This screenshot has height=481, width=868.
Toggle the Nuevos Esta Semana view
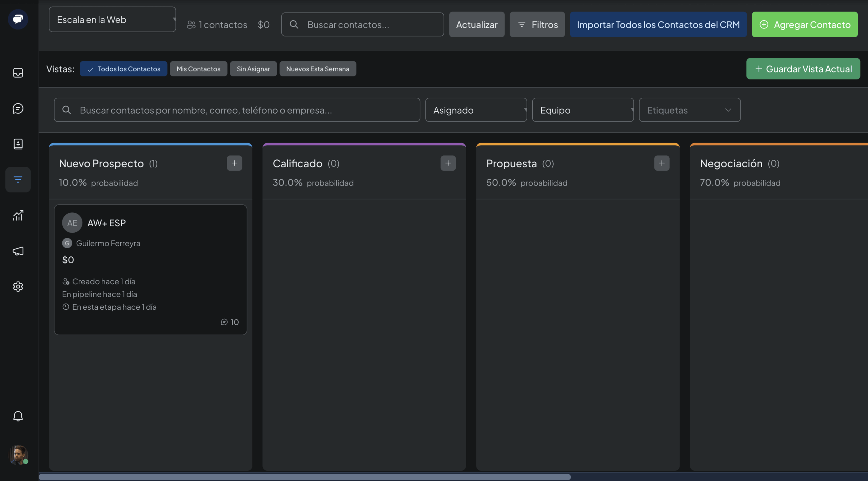(318, 69)
